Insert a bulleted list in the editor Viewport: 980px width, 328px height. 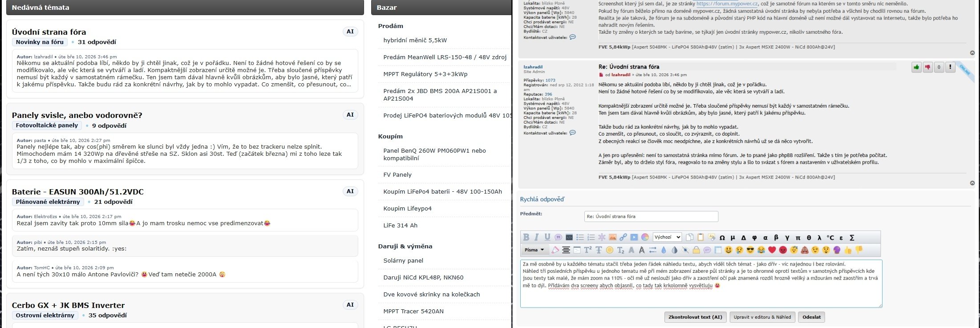coord(580,237)
